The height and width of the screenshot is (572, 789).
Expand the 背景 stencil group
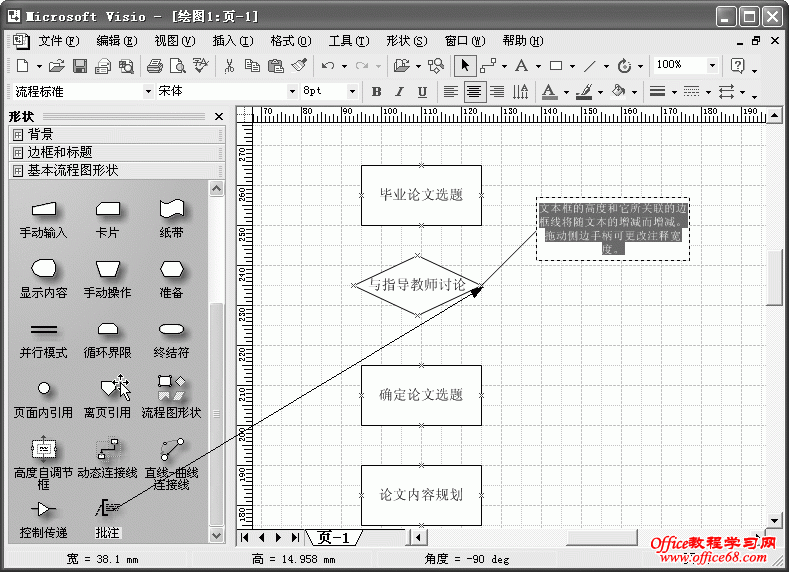coord(40,134)
